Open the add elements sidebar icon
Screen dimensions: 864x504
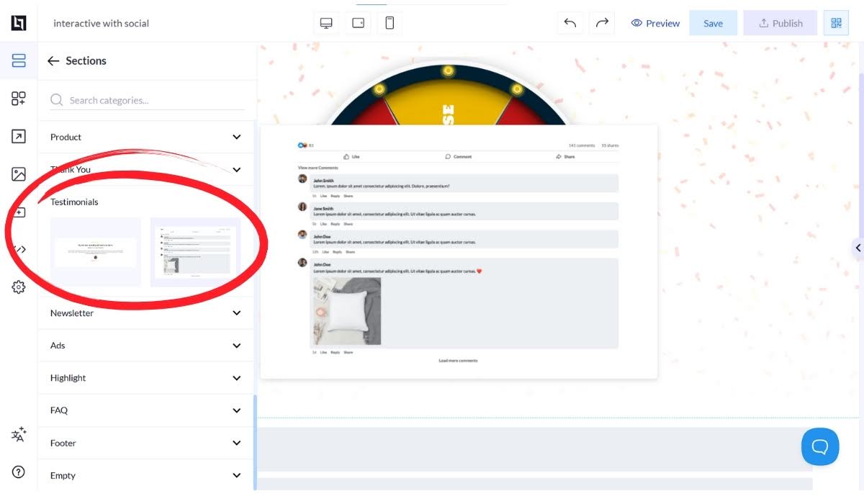point(19,99)
